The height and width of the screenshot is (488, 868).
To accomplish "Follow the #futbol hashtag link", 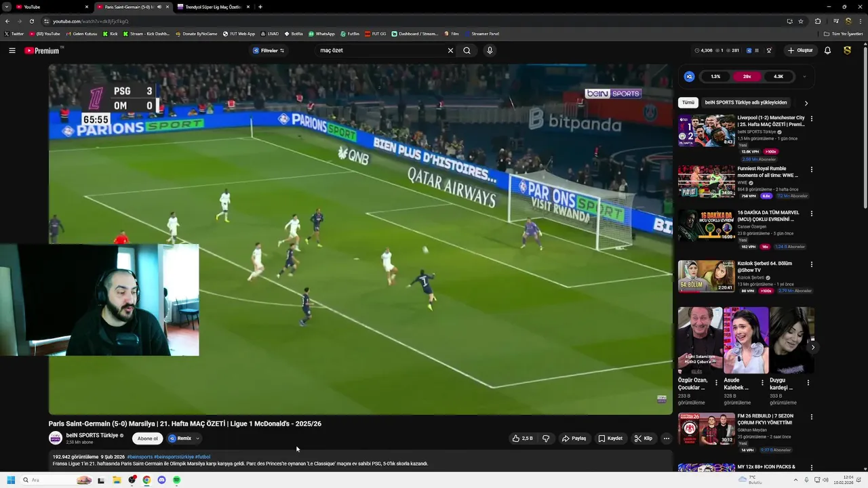I will (x=203, y=457).
